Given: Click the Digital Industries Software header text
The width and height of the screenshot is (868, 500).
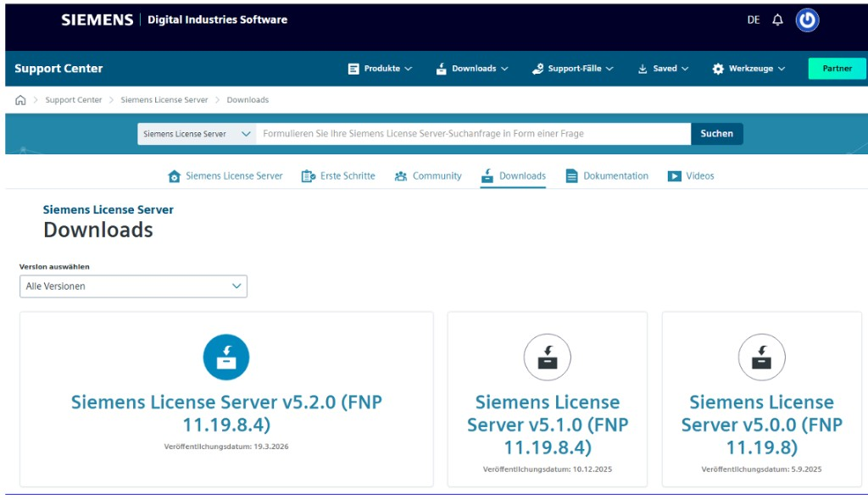Looking at the screenshot, I should click(x=217, y=20).
